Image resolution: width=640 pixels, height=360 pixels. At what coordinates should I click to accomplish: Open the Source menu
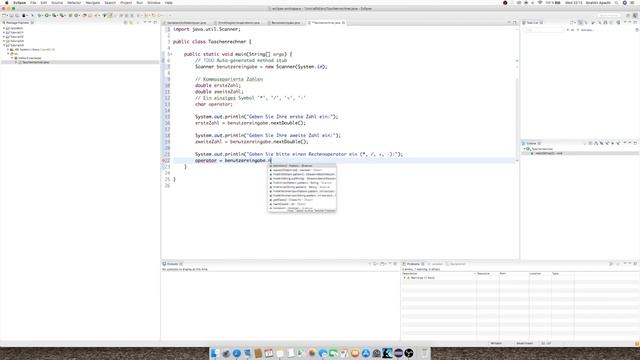57,2
